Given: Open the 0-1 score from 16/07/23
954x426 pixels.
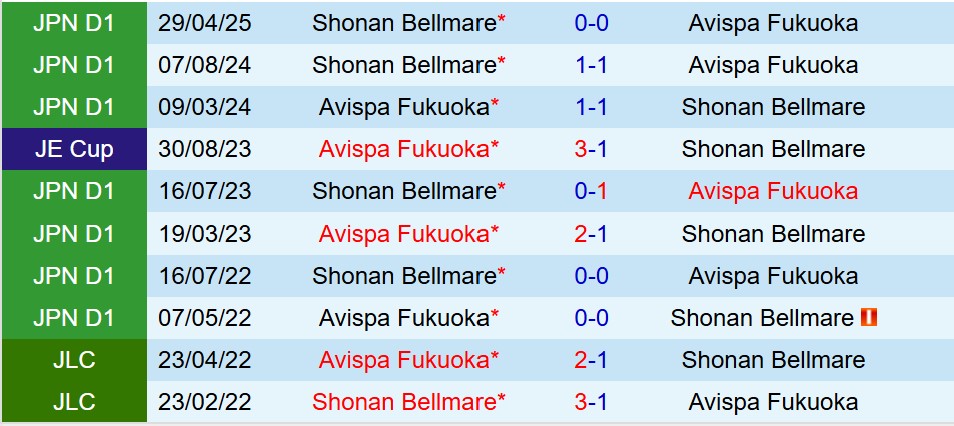Looking at the screenshot, I should [594, 191].
